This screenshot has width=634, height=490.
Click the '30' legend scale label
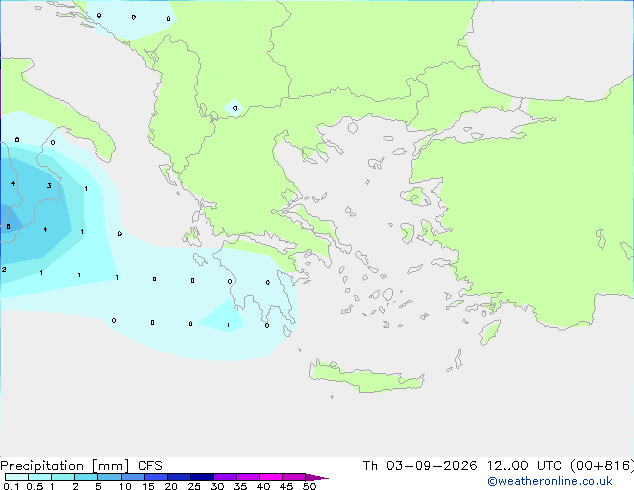(217, 486)
